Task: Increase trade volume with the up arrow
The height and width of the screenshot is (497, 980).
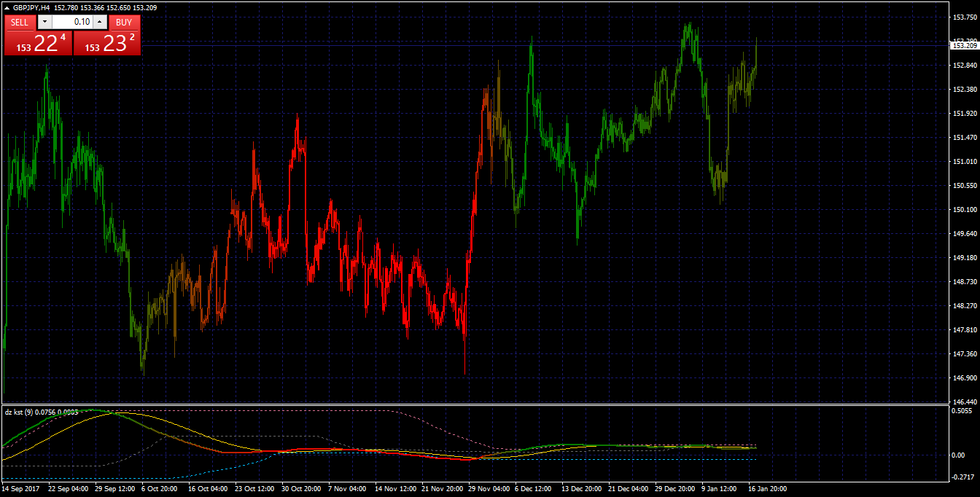Action: tap(100, 22)
